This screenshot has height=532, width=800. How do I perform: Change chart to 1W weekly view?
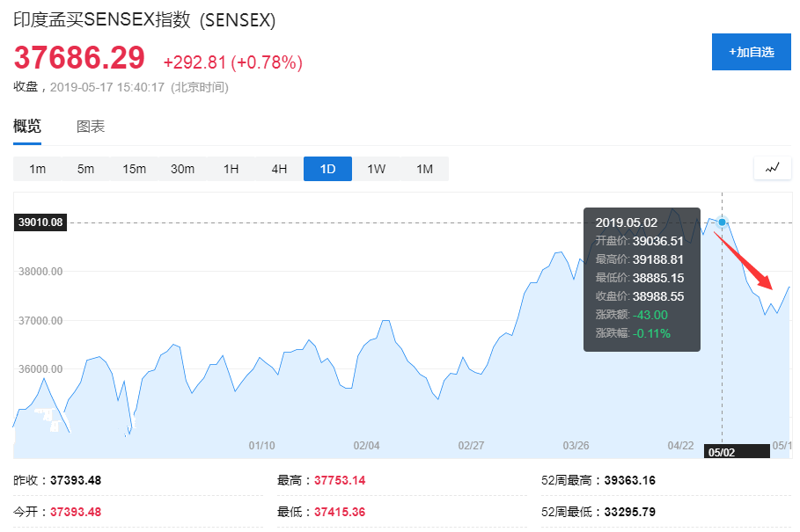376,169
